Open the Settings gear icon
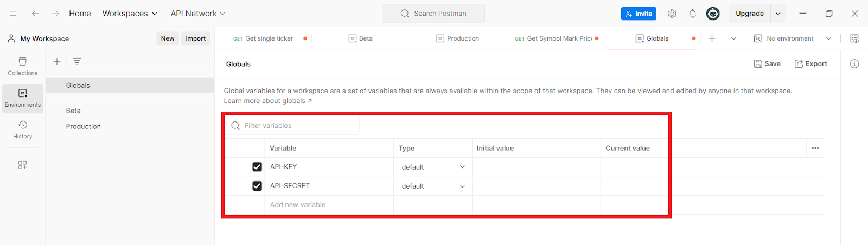 [672, 14]
